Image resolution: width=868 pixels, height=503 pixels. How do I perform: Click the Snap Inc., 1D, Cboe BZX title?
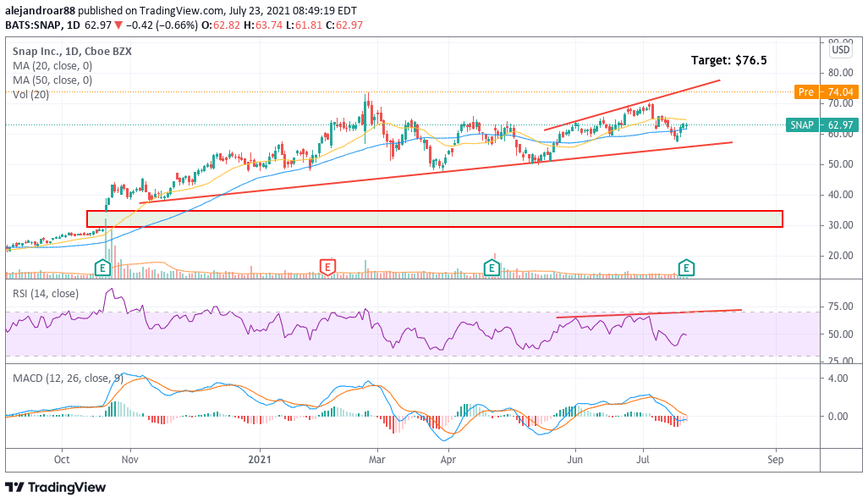pyautogui.click(x=72, y=52)
